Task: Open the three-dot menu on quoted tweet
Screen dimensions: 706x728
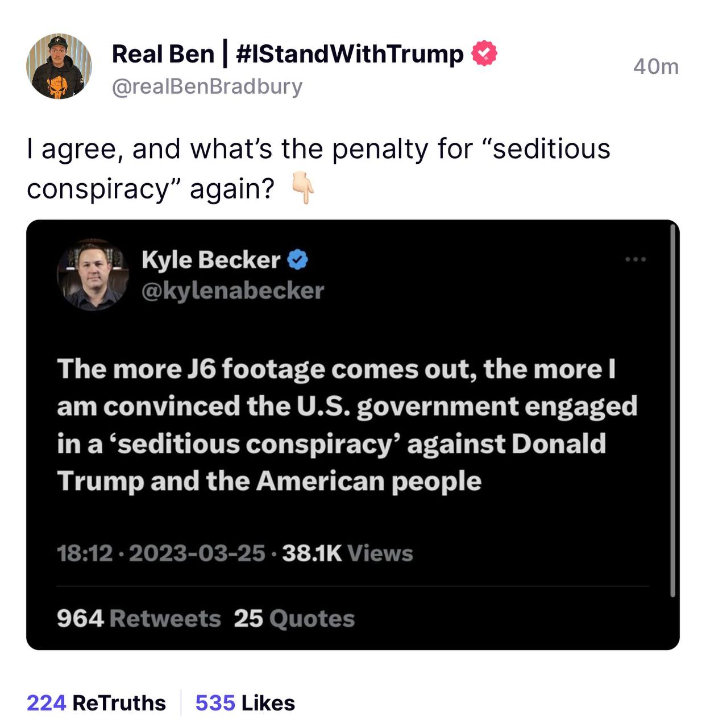Action: click(x=635, y=260)
